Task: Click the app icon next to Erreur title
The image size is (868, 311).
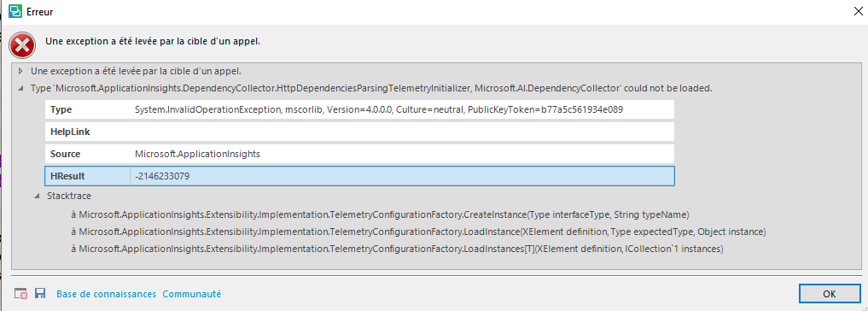Action: (x=15, y=11)
